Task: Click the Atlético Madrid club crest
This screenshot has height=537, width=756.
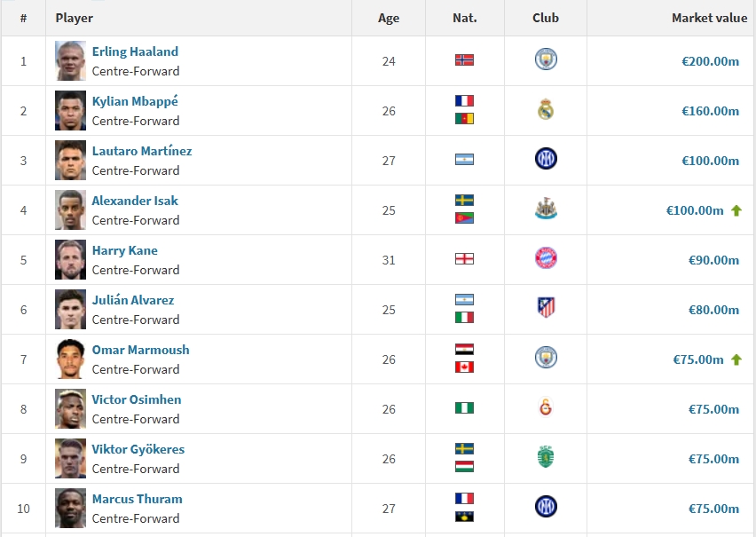Action: [546, 309]
